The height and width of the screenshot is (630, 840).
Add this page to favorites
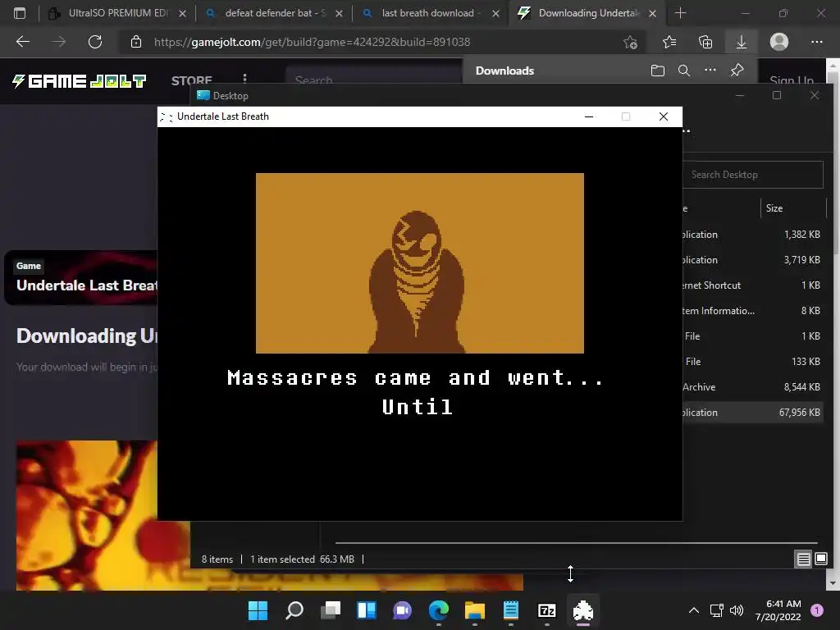coord(631,42)
